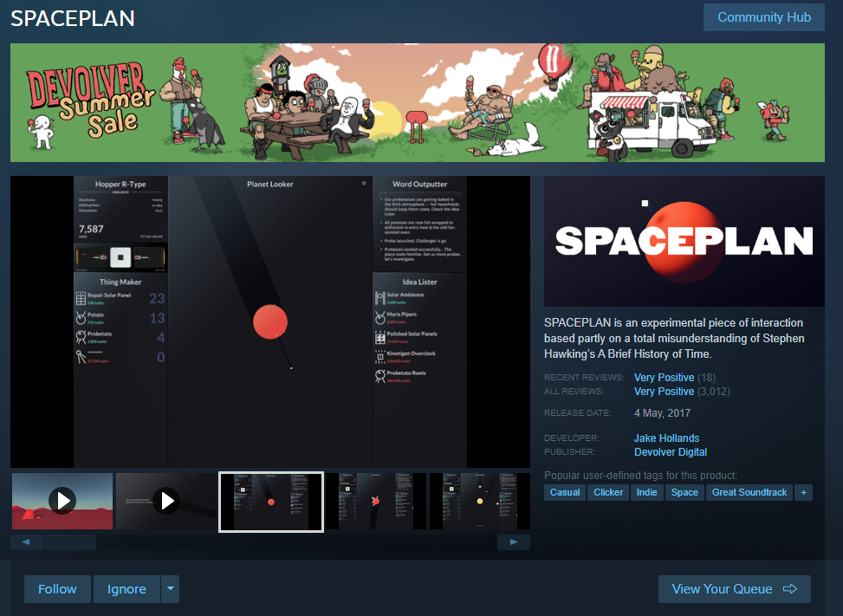Open View Your Queue
The width and height of the screenshot is (843, 616).
tap(735, 589)
